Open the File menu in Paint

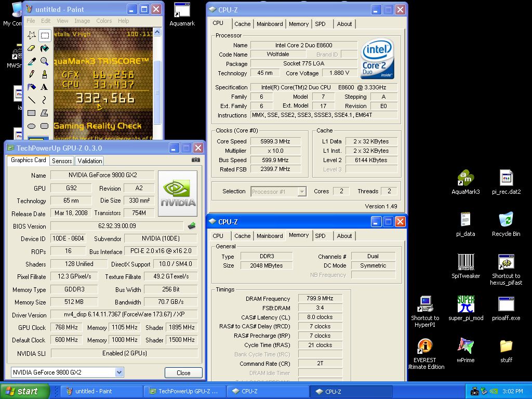coord(31,21)
